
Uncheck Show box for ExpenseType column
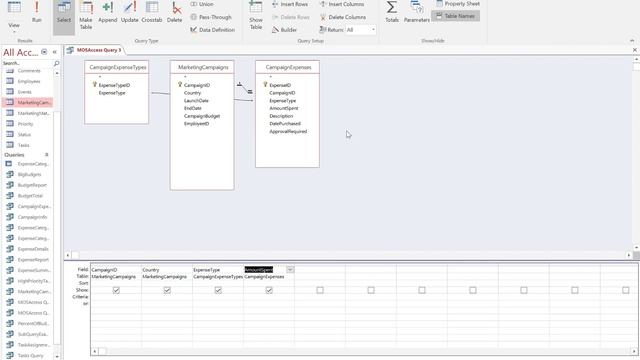pyautogui.click(x=218, y=290)
